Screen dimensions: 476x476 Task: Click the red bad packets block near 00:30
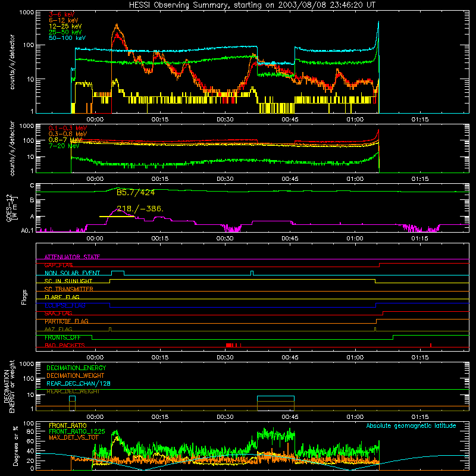[229, 345]
